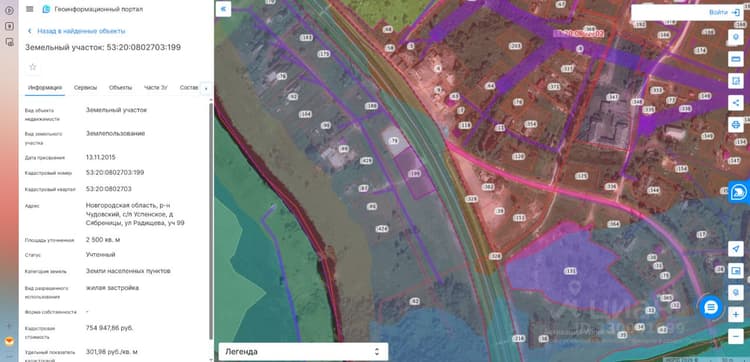Viewport: 750px width, 362px height.
Task: Switch to the Сервисы tab
Action: (x=86, y=88)
